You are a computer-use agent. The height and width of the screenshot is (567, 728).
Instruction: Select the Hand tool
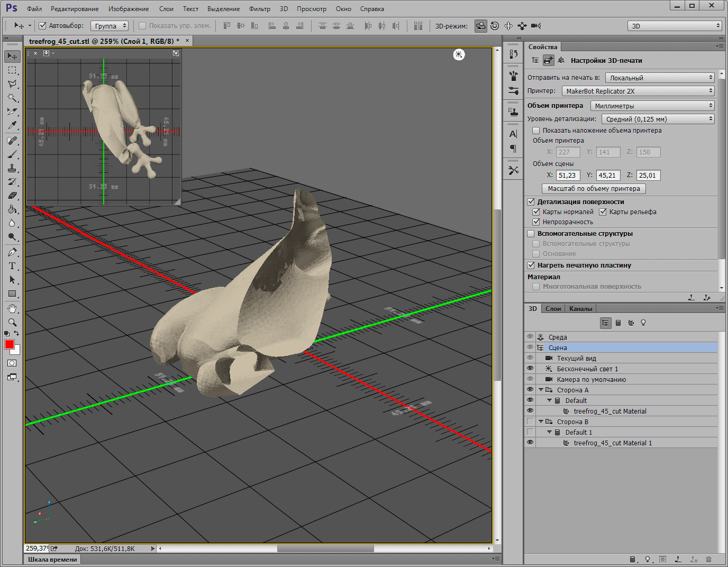coord(12,308)
